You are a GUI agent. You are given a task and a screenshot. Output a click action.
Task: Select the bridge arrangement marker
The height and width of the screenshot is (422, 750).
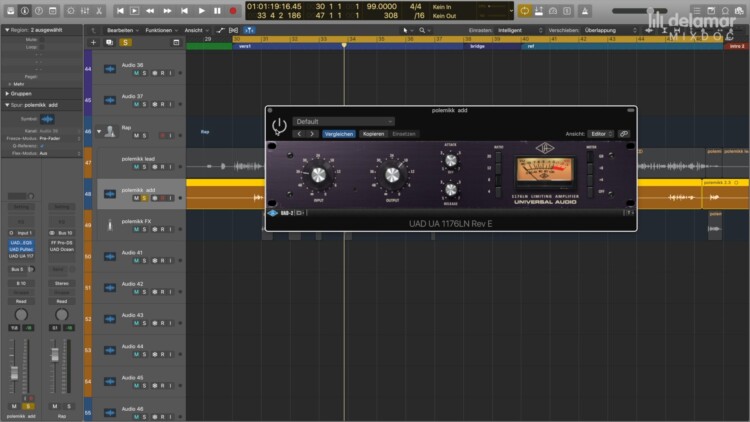pyautogui.click(x=492, y=46)
